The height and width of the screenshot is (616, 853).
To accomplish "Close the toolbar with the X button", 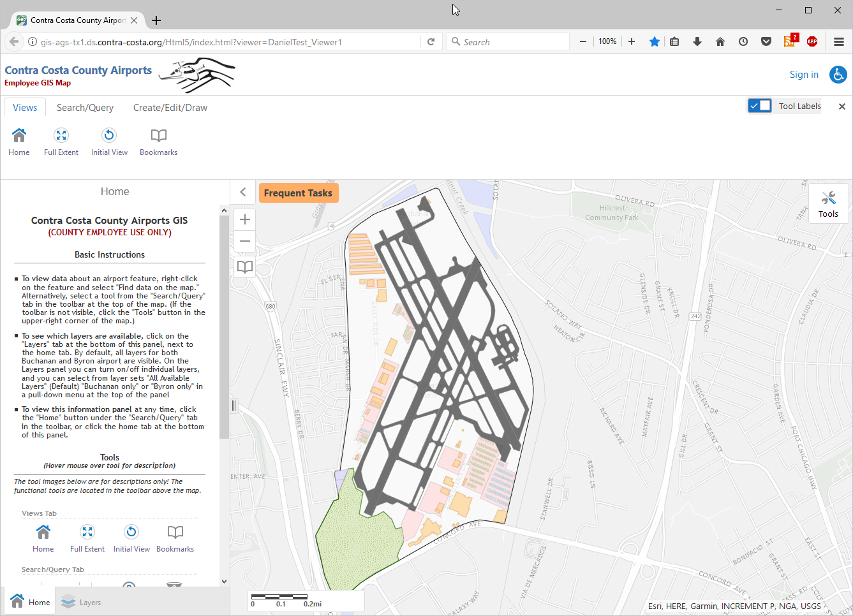I will pos(842,106).
